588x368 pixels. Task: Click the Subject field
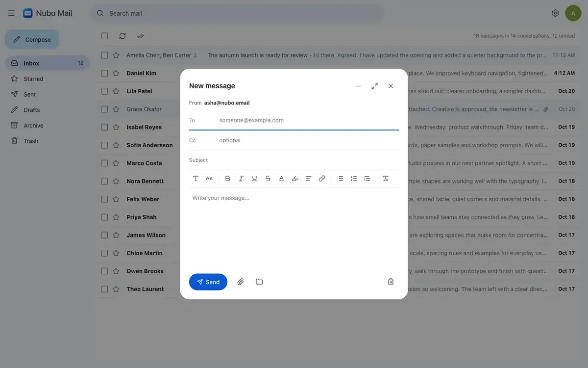[x=294, y=160]
